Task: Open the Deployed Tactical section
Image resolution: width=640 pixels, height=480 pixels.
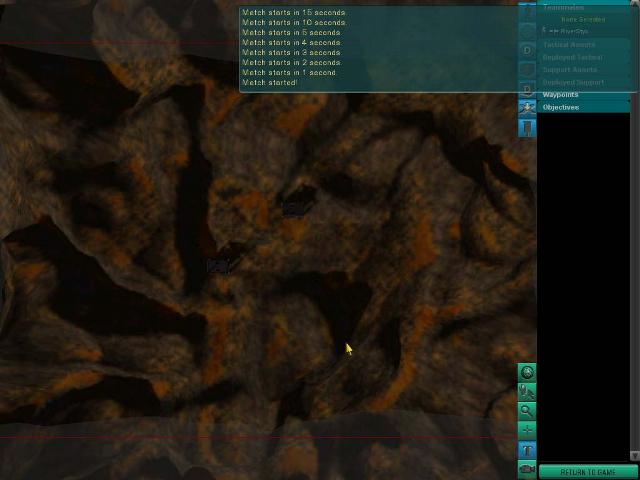Action: pos(583,57)
